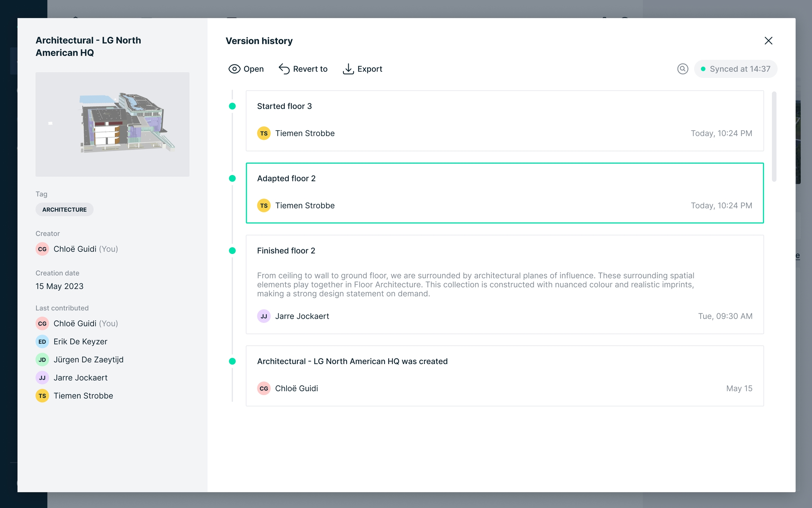812x508 pixels.
Task: Open the building model thumbnail preview
Action: pos(112,124)
